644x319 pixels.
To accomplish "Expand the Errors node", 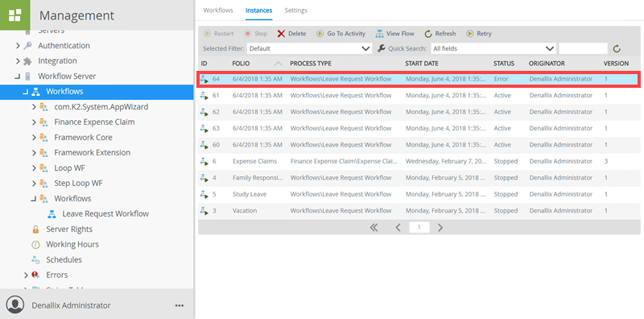I will tap(26, 275).
